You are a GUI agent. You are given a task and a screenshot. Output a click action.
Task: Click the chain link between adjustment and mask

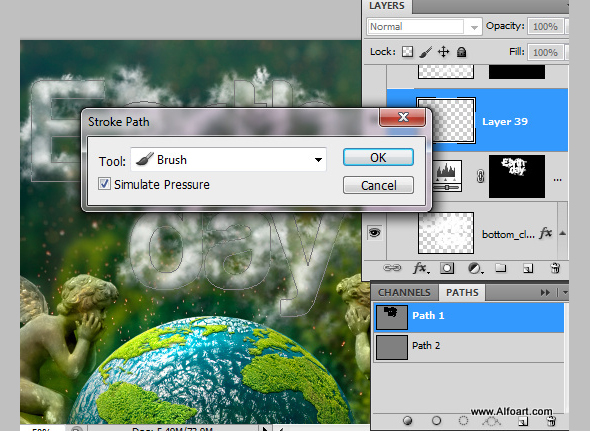point(480,176)
